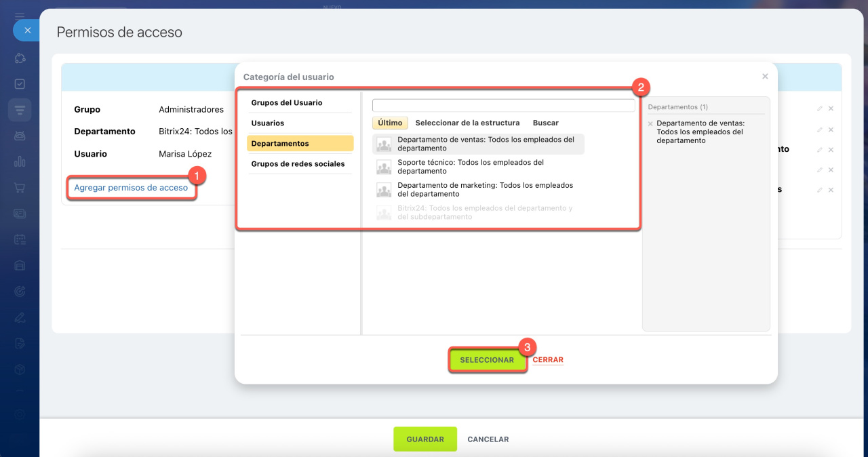Viewport: 868px width, 457px height.
Task: Remove Departamento de ventas from selected list
Action: point(650,124)
